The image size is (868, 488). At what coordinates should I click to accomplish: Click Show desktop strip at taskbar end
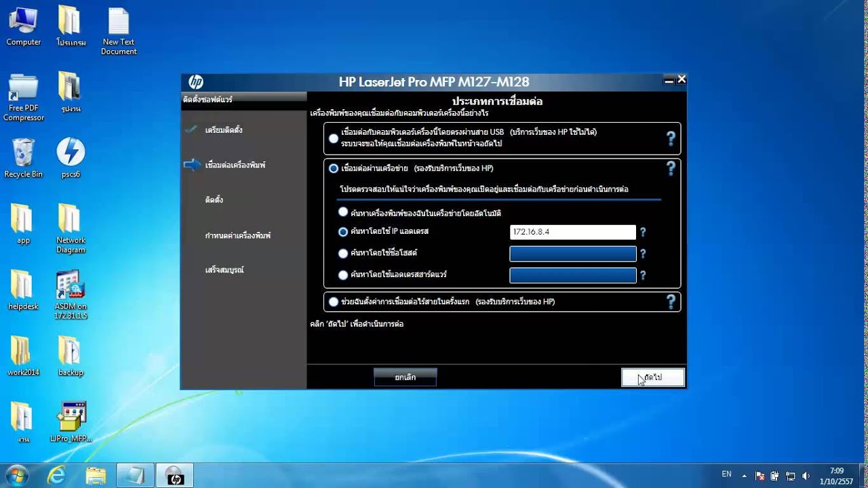[x=863, y=476]
